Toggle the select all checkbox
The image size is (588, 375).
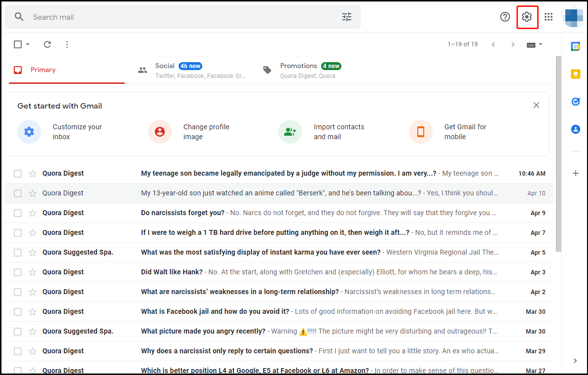[18, 44]
